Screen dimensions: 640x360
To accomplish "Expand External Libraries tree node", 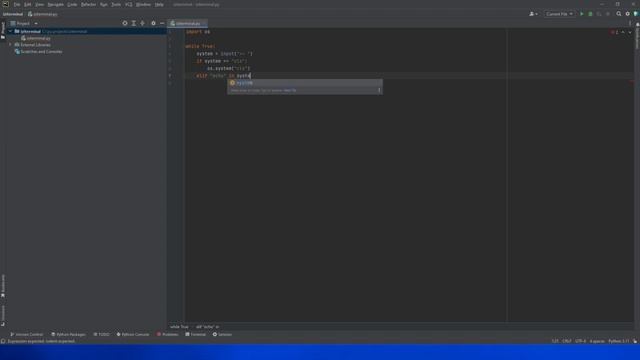I will click(11, 44).
